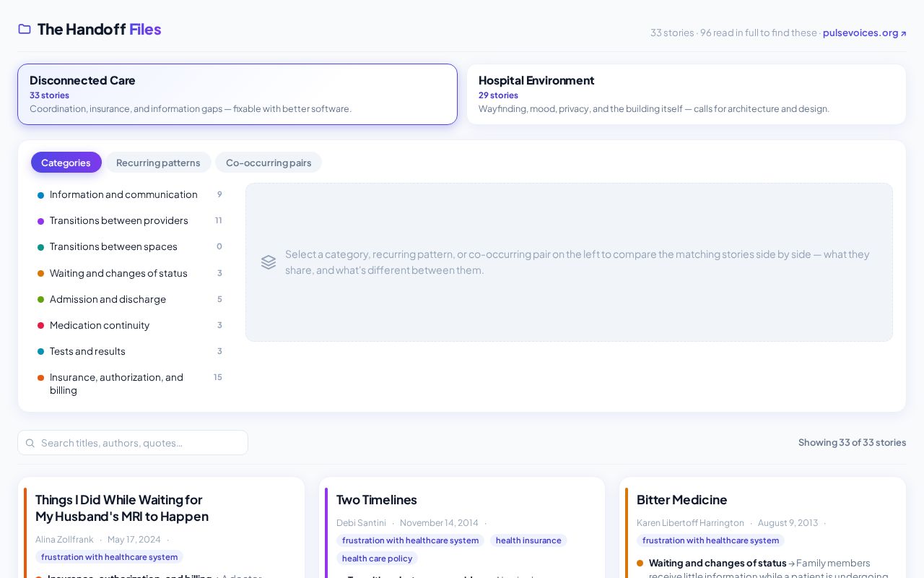Open the pulsevoices.org external link
The height and width of the screenshot is (578, 924).
864,33
